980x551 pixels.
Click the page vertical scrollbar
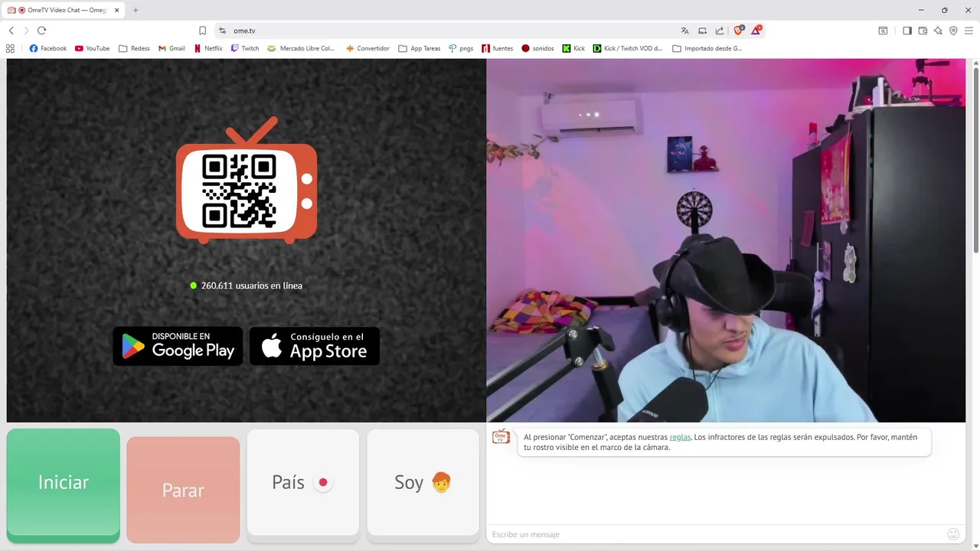click(x=975, y=159)
